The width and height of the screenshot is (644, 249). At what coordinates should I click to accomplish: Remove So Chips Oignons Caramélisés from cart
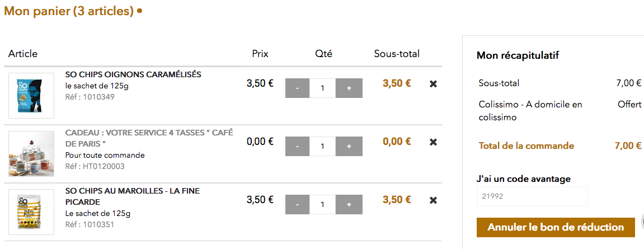pos(433,84)
